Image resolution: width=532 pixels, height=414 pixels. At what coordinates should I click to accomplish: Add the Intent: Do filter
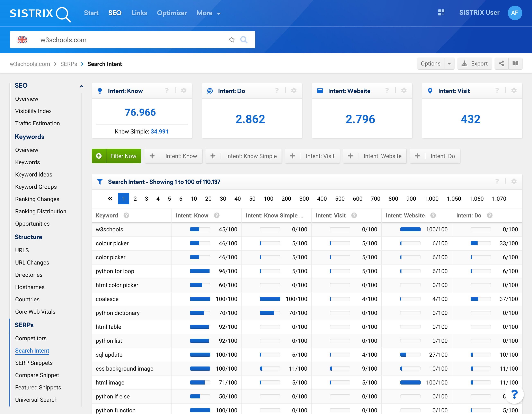coord(435,156)
